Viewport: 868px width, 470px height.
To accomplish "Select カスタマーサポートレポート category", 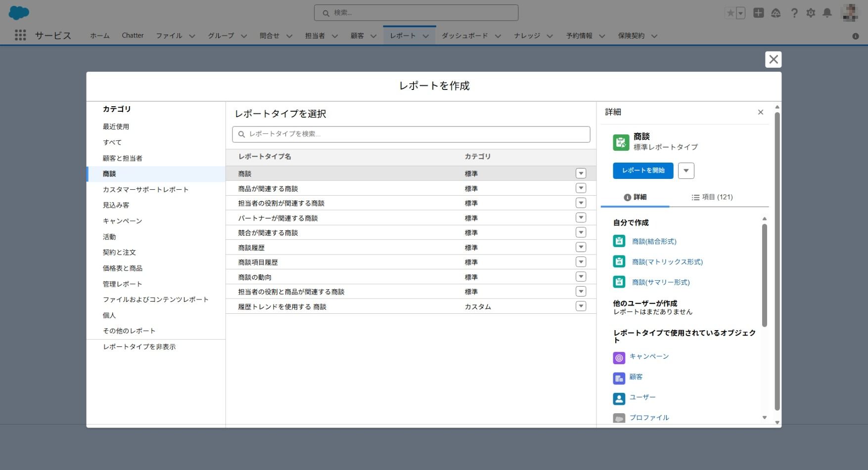I will 145,189.
